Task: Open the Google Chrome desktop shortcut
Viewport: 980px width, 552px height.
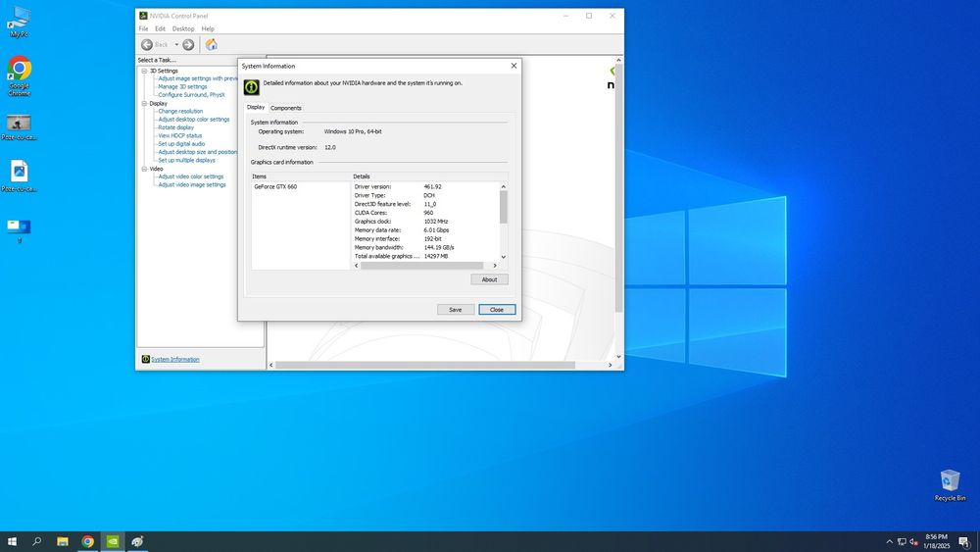Action: click(x=20, y=75)
